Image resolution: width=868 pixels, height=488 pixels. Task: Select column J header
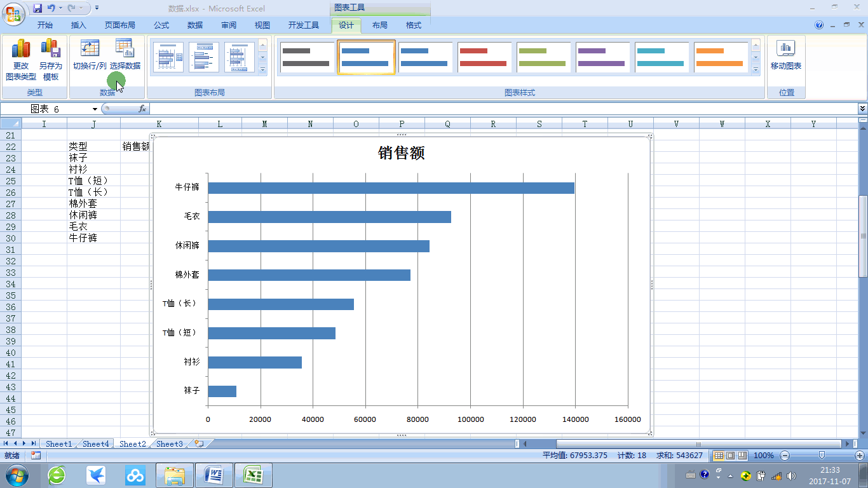pyautogui.click(x=93, y=124)
